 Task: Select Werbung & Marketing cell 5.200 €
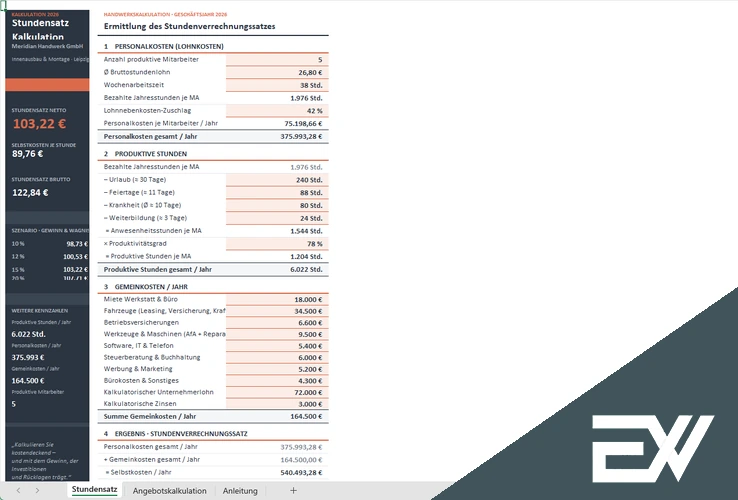tap(277, 369)
